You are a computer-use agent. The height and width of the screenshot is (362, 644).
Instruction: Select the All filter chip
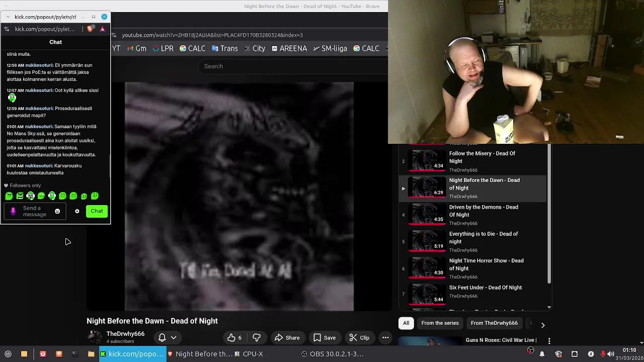coord(406,323)
